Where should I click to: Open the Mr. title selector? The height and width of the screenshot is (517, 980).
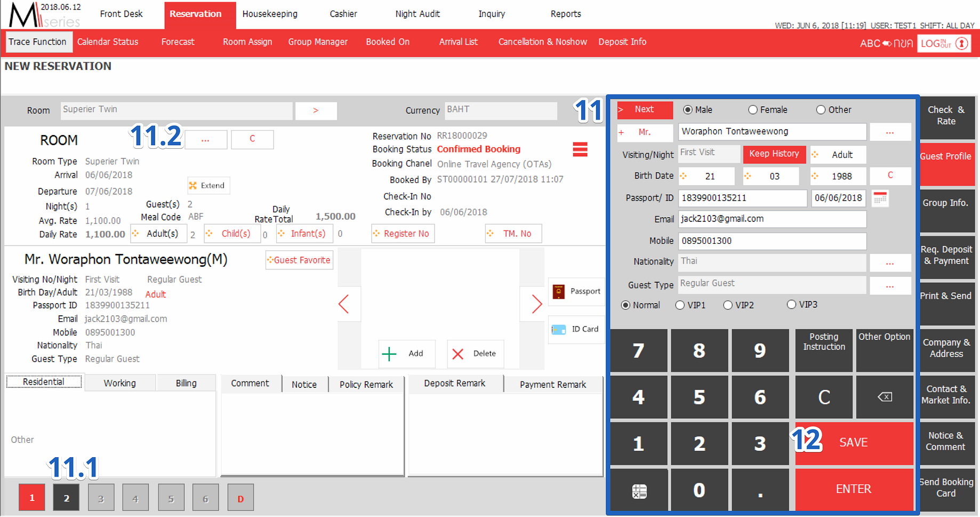pyautogui.click(x=645, y=132)
